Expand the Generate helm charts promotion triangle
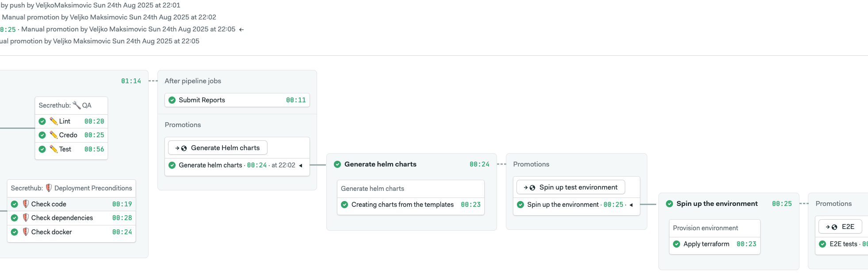 [x=301, y=166]
